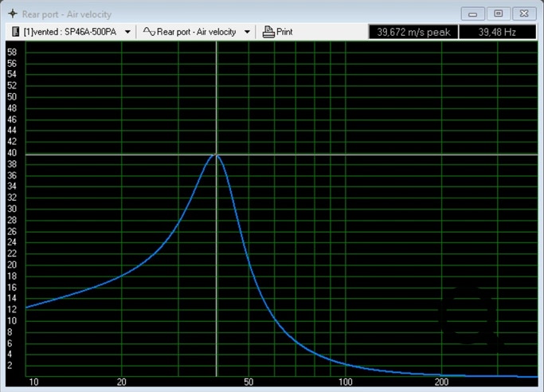Viewport: 544px width, 392px height.
Task: Select the [1]vented : SP46A-500PA project label
Action: pyautogui.click(x=70, y=32)
